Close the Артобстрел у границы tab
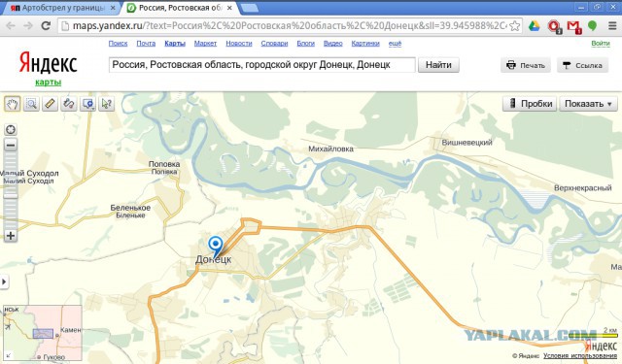This screenshot has width=622, height=364. tap(113, 8)
